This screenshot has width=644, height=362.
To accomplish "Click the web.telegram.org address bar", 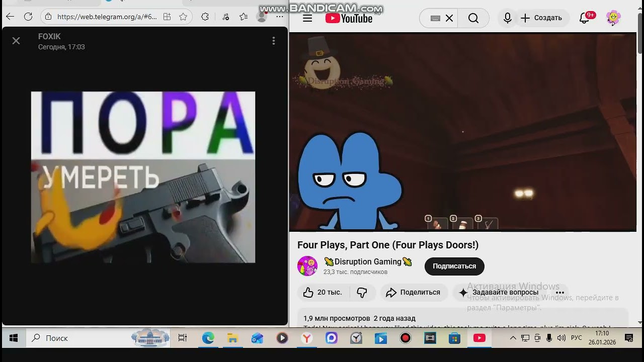I will 107,17.
